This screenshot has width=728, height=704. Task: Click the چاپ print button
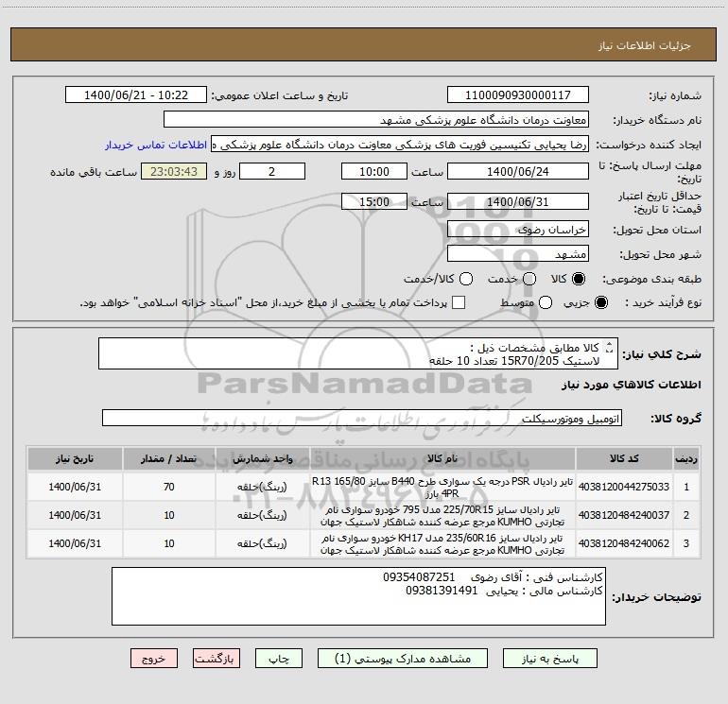(x=279, y=659)
